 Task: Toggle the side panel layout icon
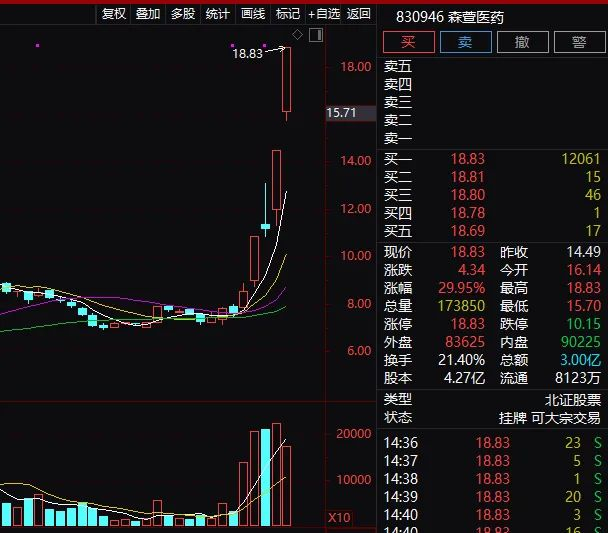[x=316, y=35]
